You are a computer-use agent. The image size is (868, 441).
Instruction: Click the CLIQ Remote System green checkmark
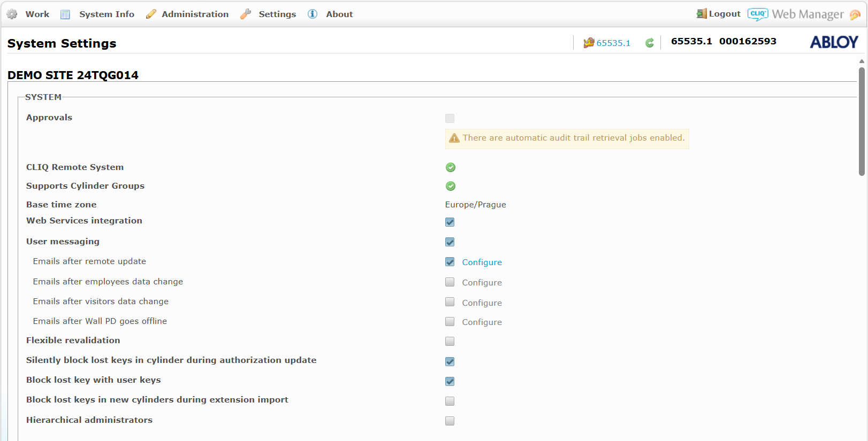point(451,167)
